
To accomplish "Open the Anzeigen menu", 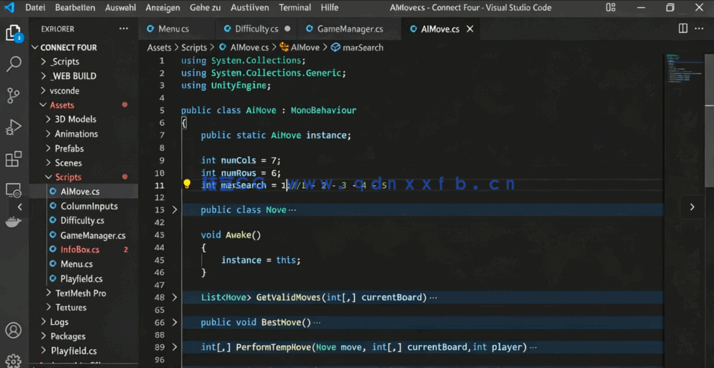I will pos(163,8).
